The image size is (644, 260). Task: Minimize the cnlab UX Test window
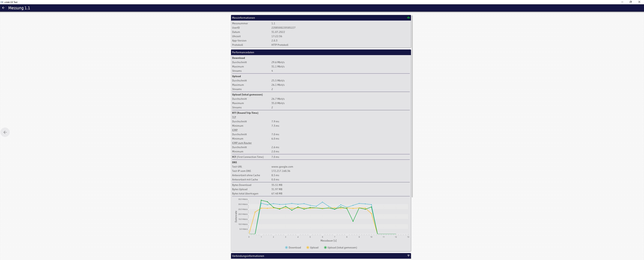coord(622,2)
